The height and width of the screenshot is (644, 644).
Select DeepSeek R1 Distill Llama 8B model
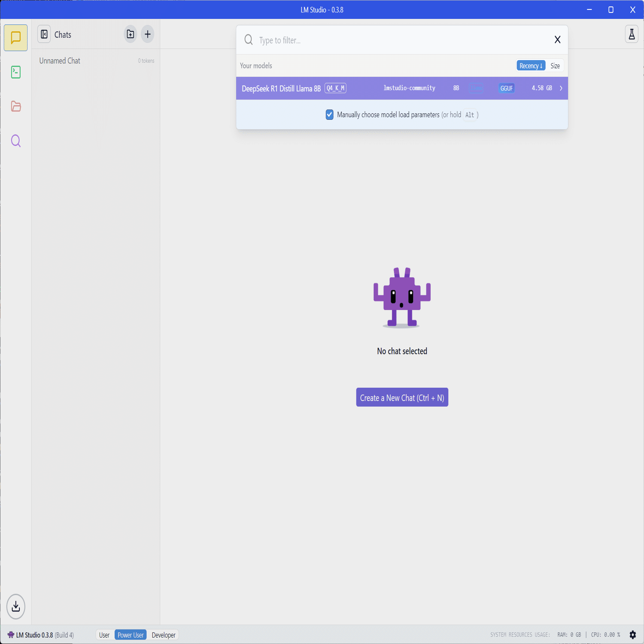click(402, 88)
